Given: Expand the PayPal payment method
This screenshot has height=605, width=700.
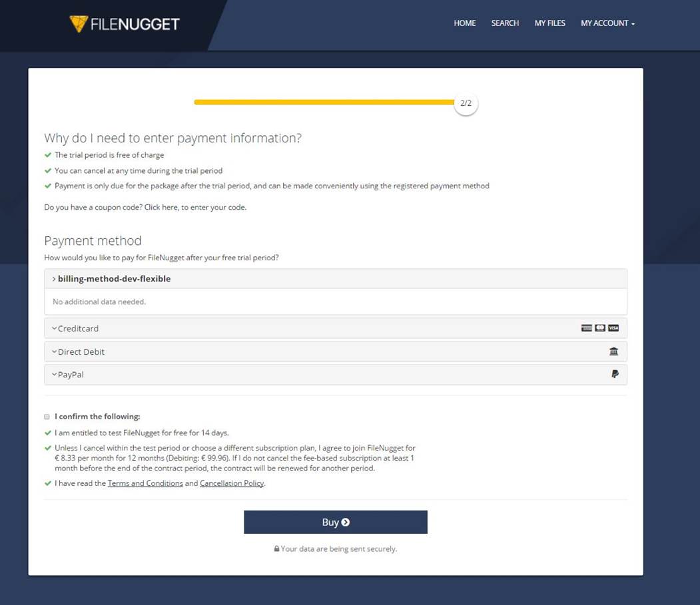Looking at the screenshot, I should click(335, 375).
